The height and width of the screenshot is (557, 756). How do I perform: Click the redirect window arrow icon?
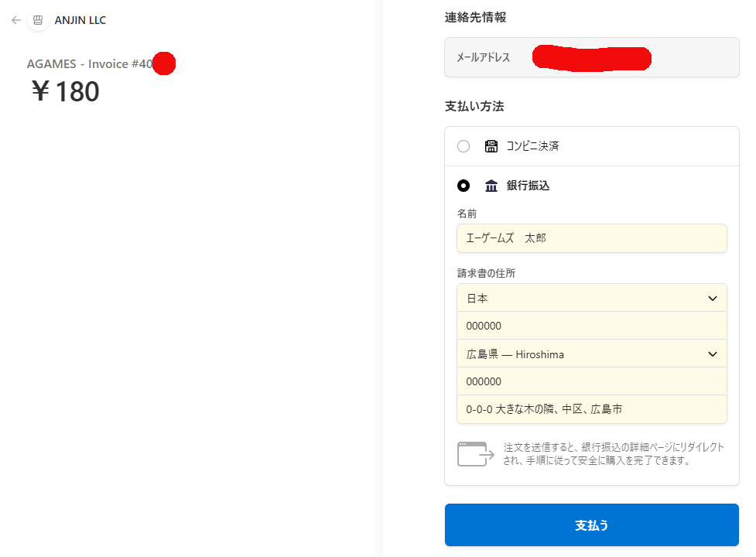tap(476, 454)
